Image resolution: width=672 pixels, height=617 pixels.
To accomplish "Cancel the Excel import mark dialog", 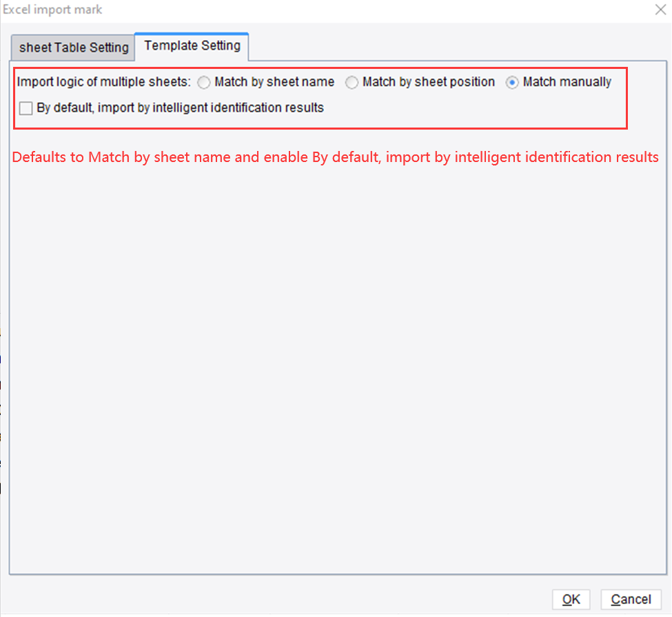I will 631,599.
